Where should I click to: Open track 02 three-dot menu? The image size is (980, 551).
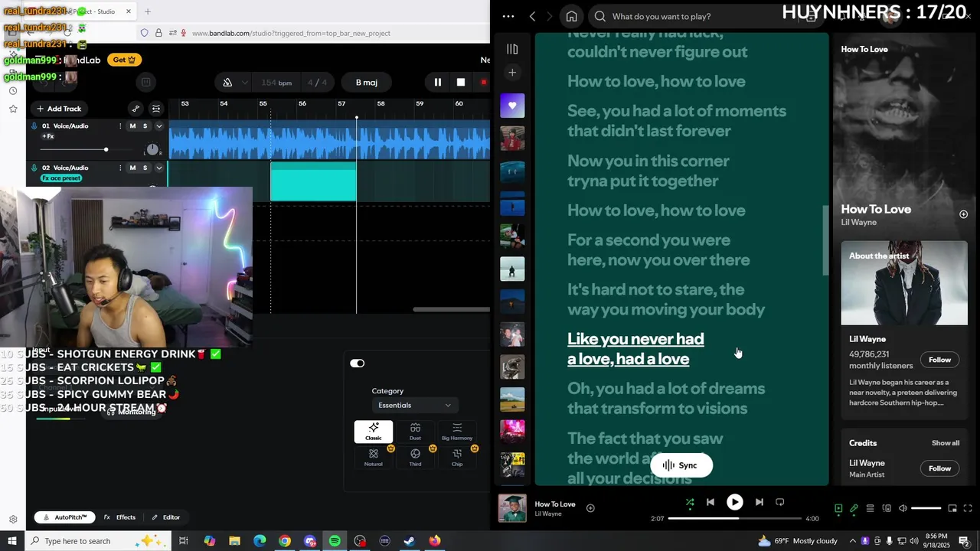[x=120, y=168]
